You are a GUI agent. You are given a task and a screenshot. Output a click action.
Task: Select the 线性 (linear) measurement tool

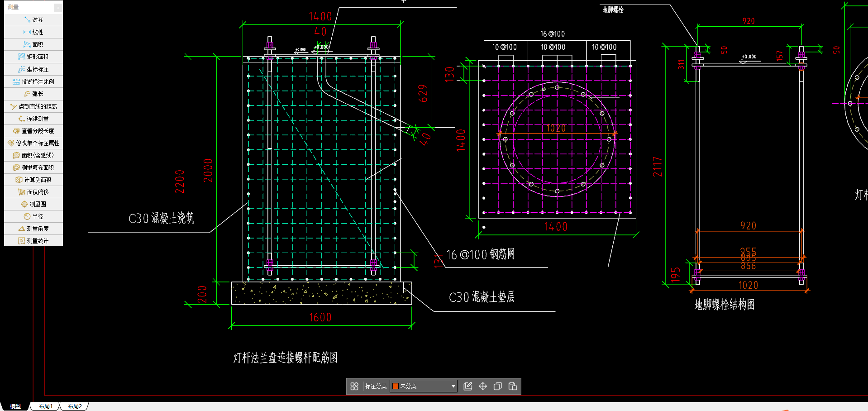point(33,32)
